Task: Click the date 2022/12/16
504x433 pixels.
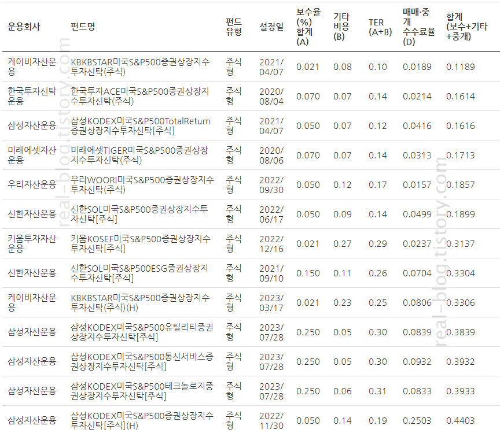Action: [271, 244]
